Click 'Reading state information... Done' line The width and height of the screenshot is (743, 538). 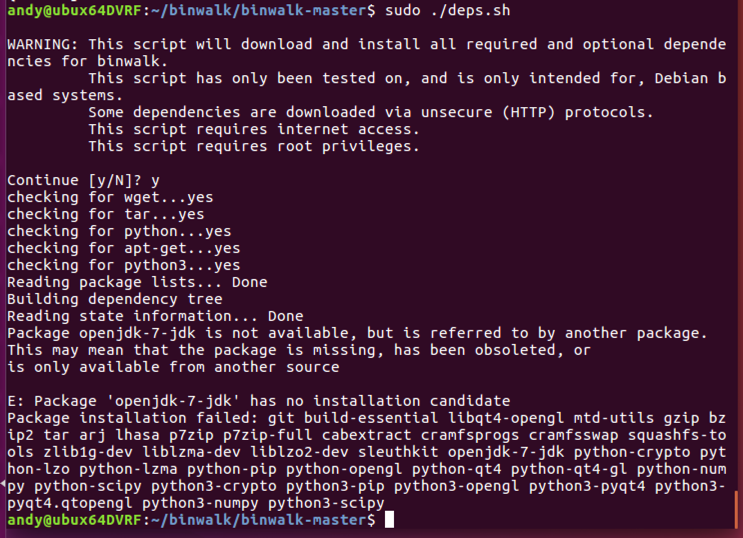[x=155, y=316]
